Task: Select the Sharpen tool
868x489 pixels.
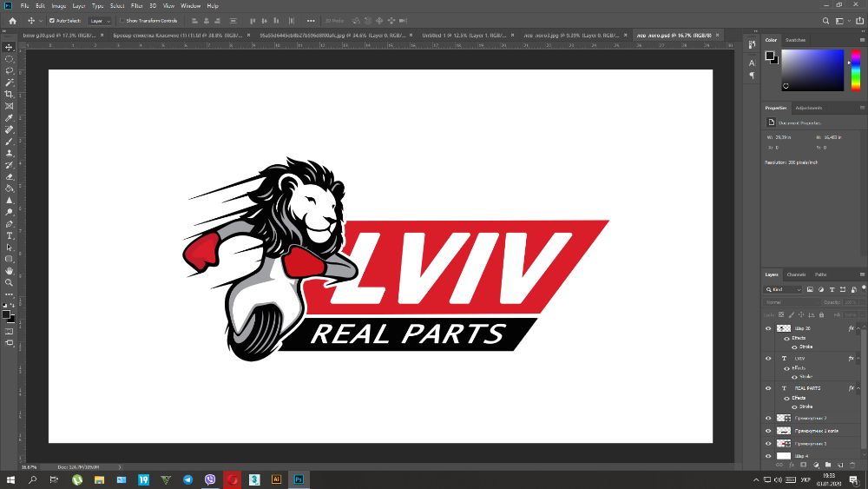Action: [9, 200]
